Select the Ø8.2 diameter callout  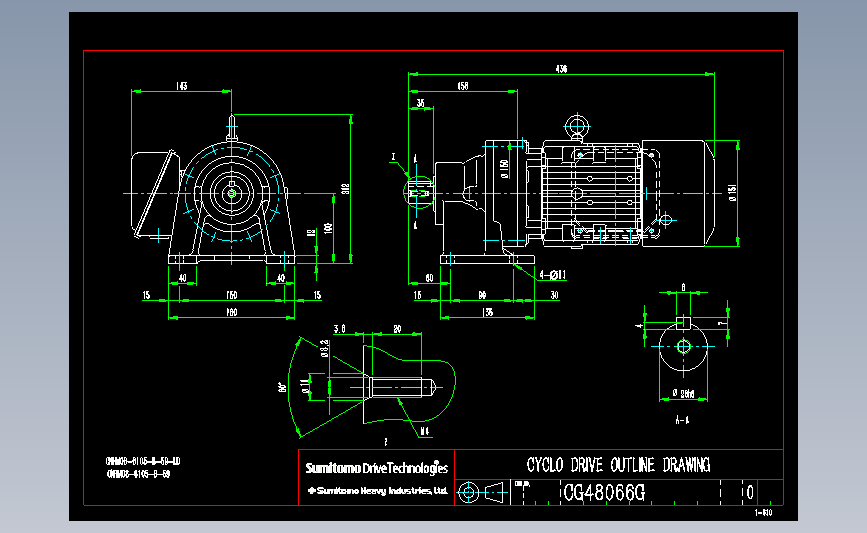pyautogui.click(x=325, y=348)
